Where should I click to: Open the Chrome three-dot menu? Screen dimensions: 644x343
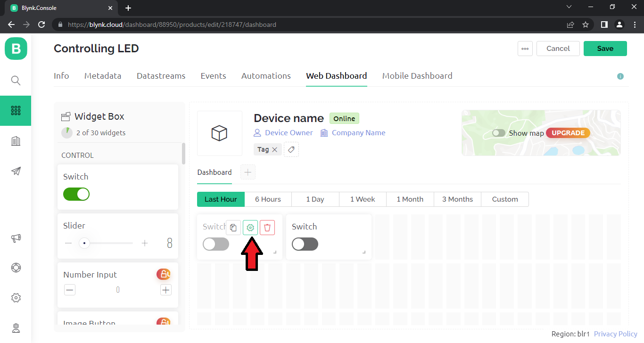pyautogui.click(x=635, y=24)
